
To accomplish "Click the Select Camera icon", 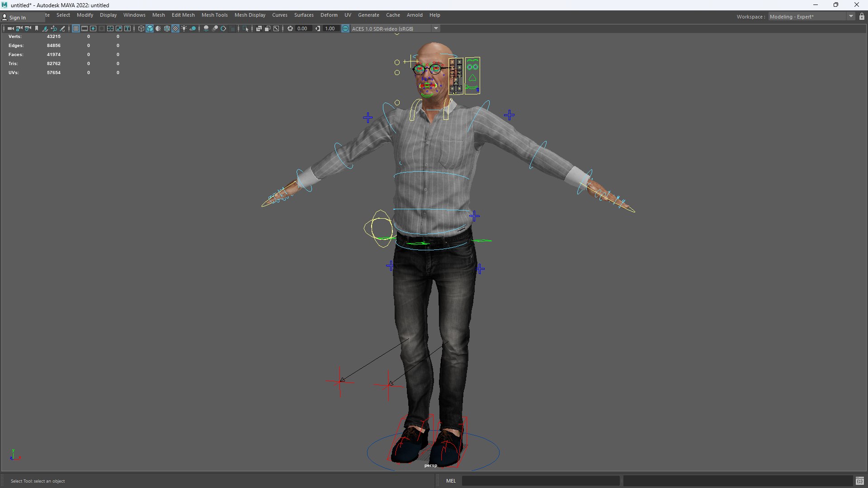I will coord(10,28).
